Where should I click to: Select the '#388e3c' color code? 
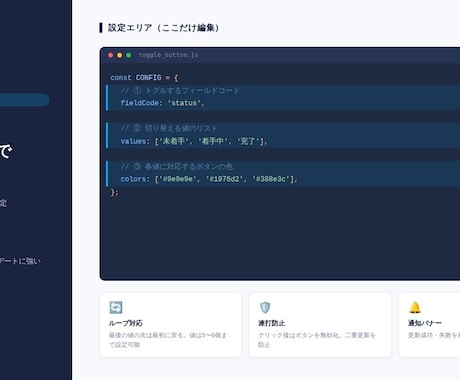[x=271, y=179]
